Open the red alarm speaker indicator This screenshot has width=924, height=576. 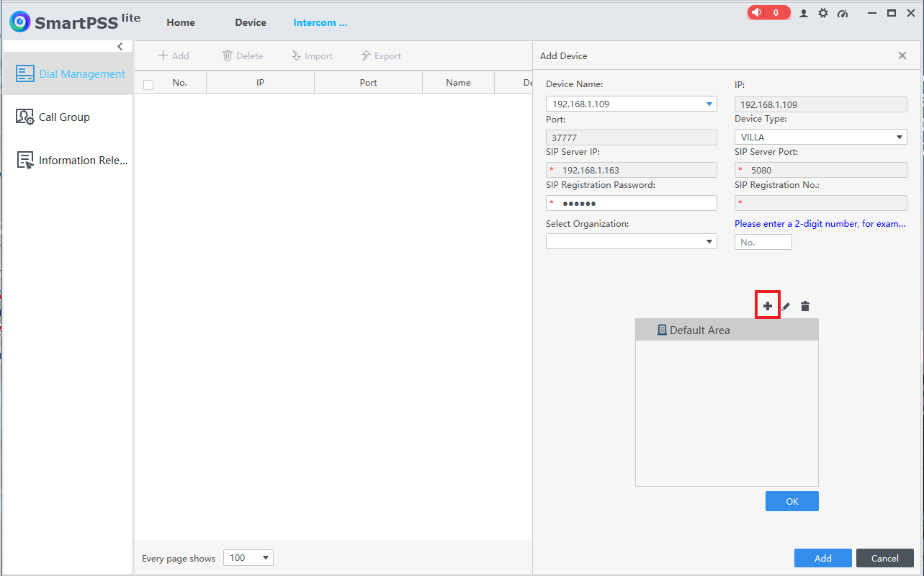768,12
